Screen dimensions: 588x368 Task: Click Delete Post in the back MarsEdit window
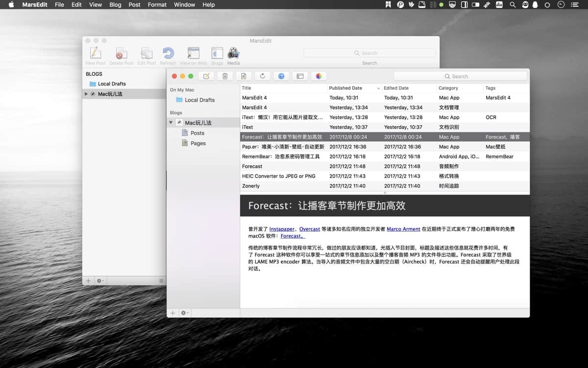coord(122,56)
